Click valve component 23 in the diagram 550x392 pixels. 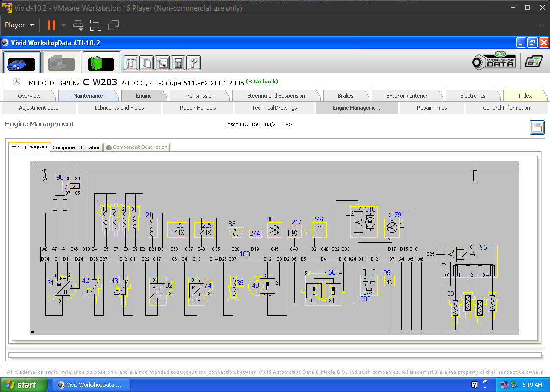(x=177, y=230)
